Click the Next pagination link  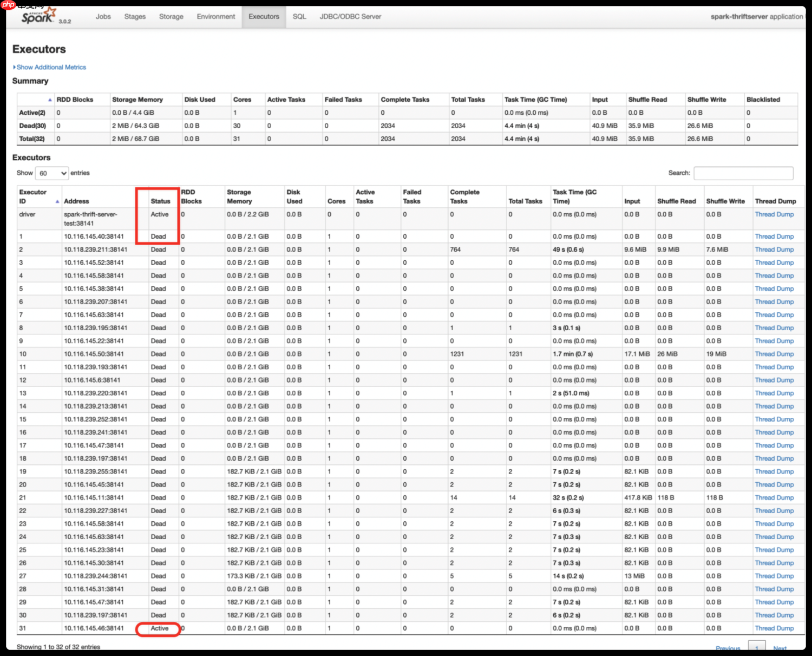point(780,648)
